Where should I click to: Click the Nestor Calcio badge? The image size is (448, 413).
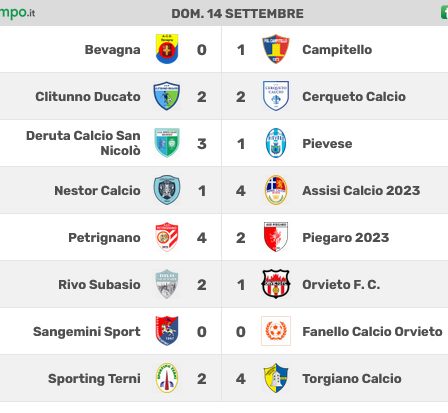point(167,190)
